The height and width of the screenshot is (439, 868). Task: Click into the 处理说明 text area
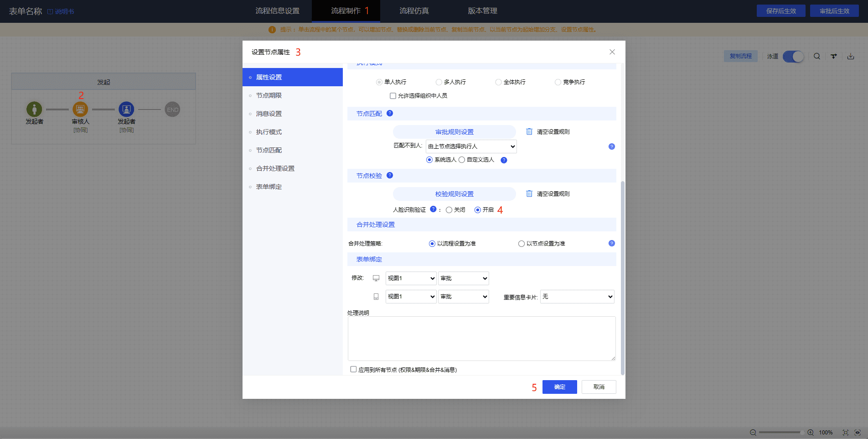coord(482,339)
